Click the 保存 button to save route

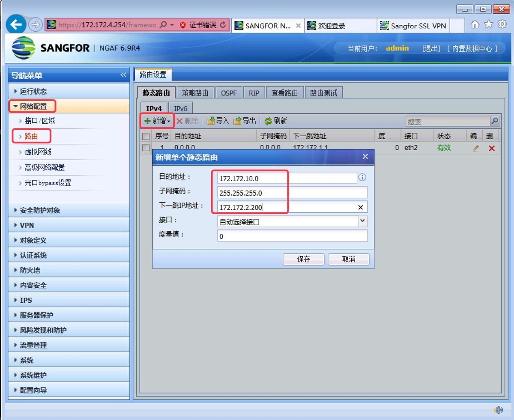tap(303, 259)
